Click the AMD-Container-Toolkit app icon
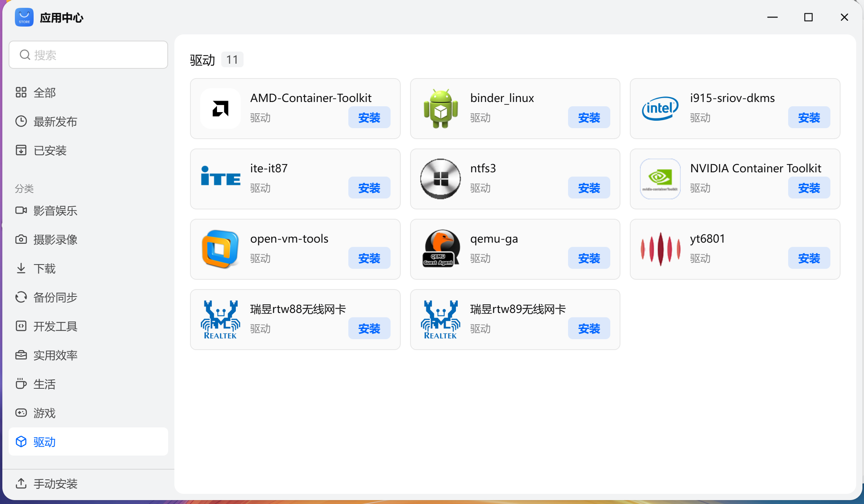Screen dimensions: 864x504 [x=220, y=109]
